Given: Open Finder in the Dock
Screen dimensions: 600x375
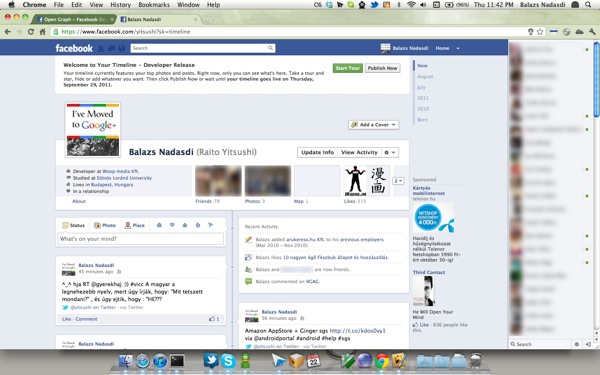Looking at the screenshot, I should coord(126,361).
